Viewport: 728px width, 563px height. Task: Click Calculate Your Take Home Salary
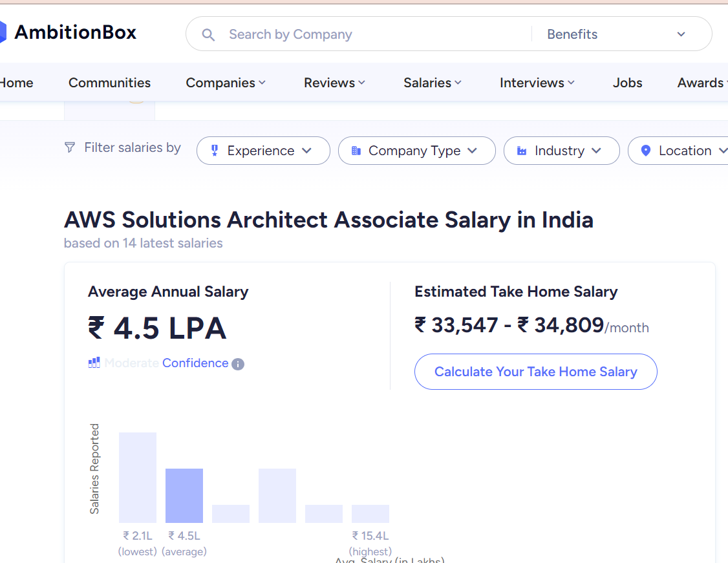click(x=536, y=372)
